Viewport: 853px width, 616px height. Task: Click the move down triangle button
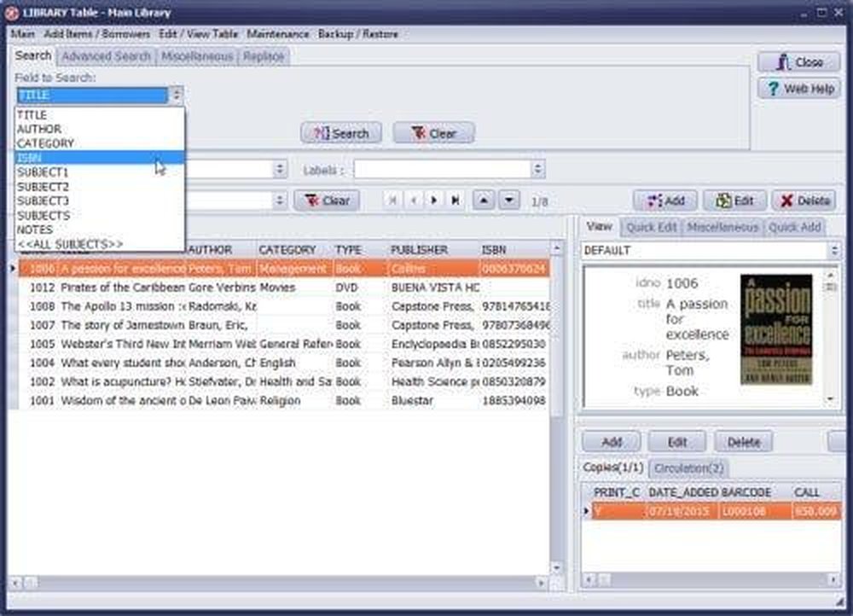(x=509, y=200)
